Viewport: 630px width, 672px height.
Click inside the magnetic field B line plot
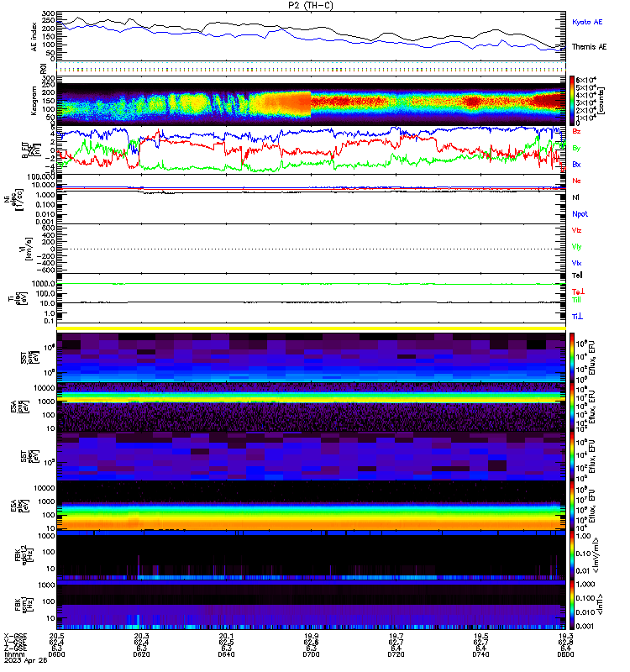pos(311,150)
